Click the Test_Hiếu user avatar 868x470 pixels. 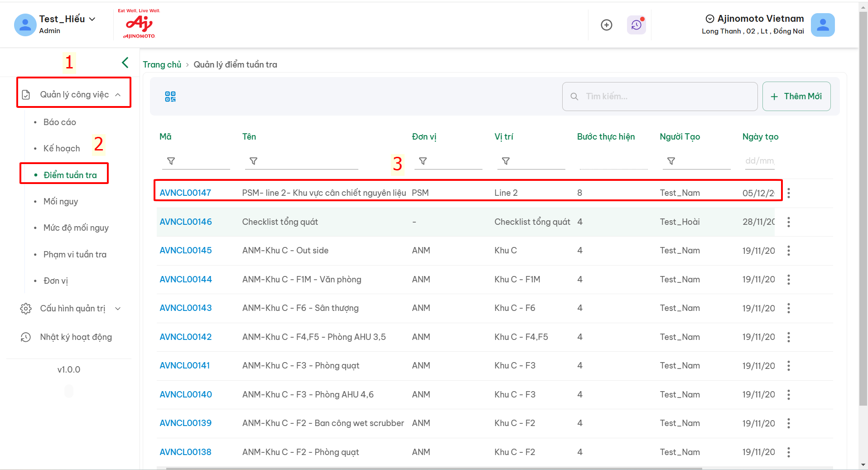click(25, 24)
